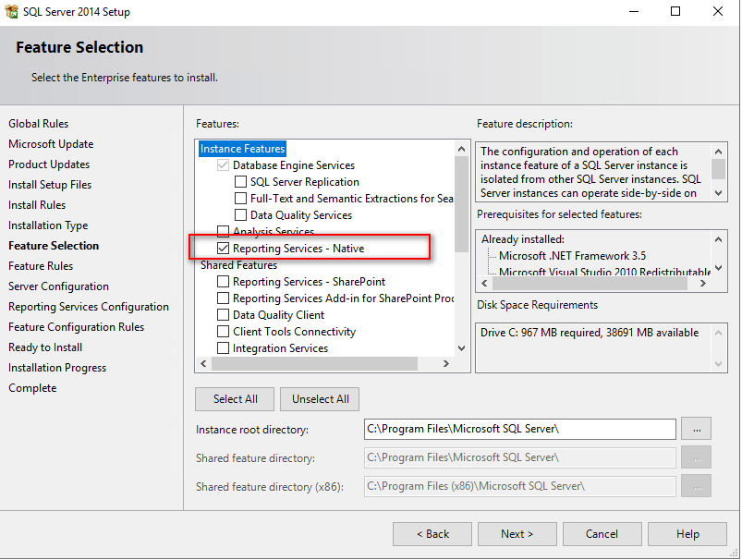This screenshot has width=742, height=560.
Task: Enable SQL Server Replication checkbox
Action: 240,182
